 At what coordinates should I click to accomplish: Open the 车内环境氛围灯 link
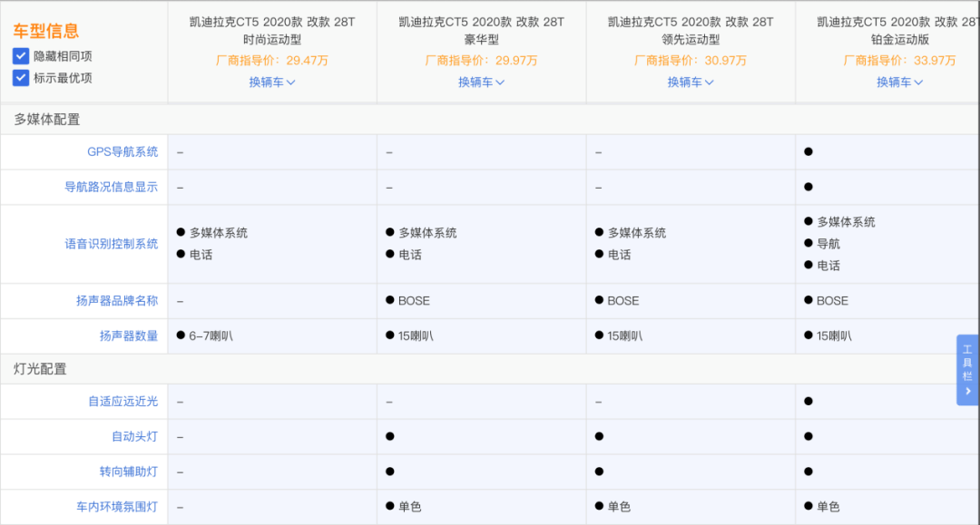(117, 508)
